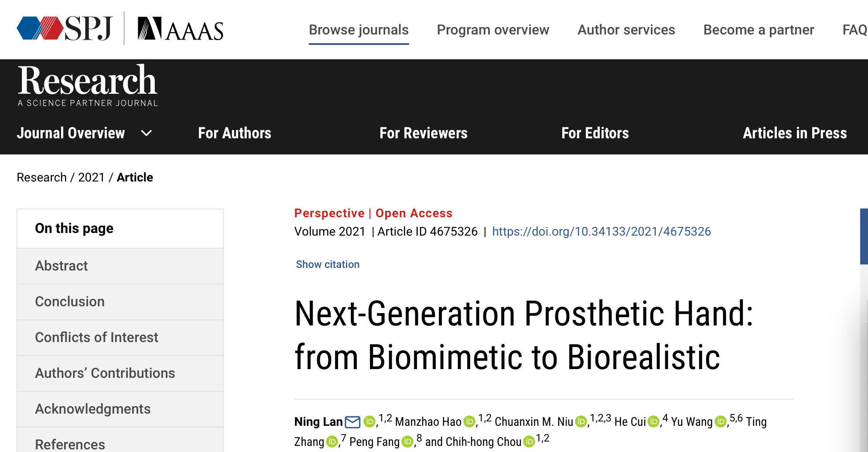The height and width of the screenshot is (452, 868).
Task: Jump to Conflicts of Interest section
Action: tap(120, 338)
